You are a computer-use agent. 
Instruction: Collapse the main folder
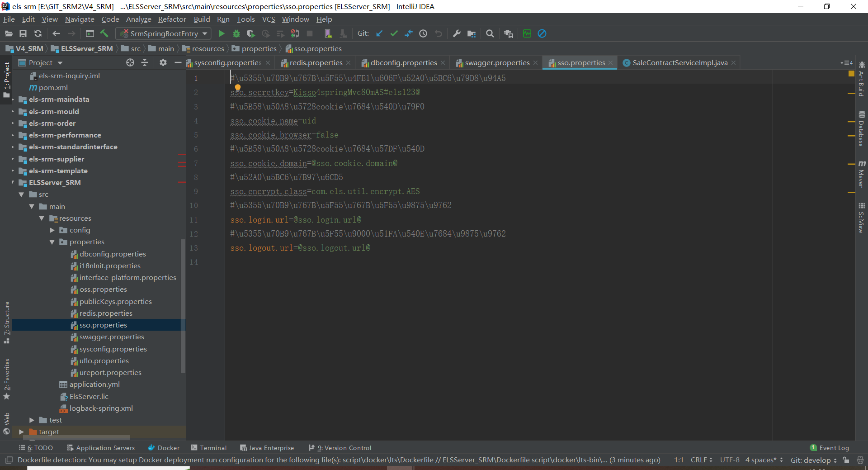[x=32, y=206]
